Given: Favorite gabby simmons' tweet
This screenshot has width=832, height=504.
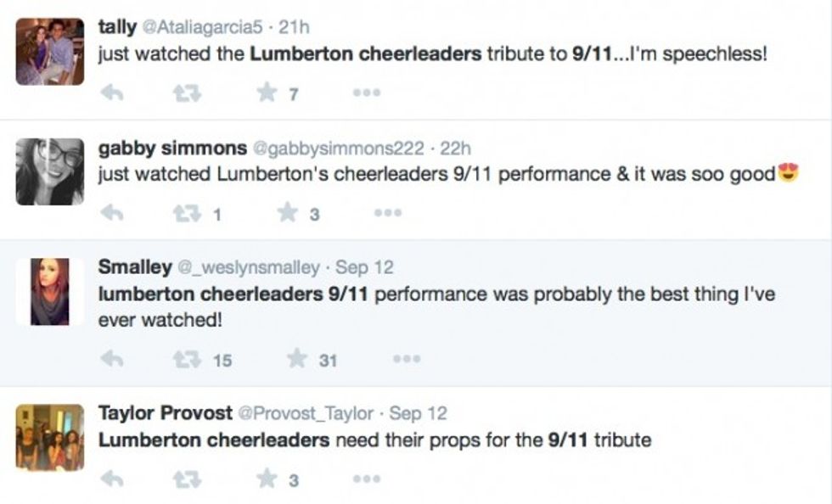Looking at the screenshot, I should [287, 214].
